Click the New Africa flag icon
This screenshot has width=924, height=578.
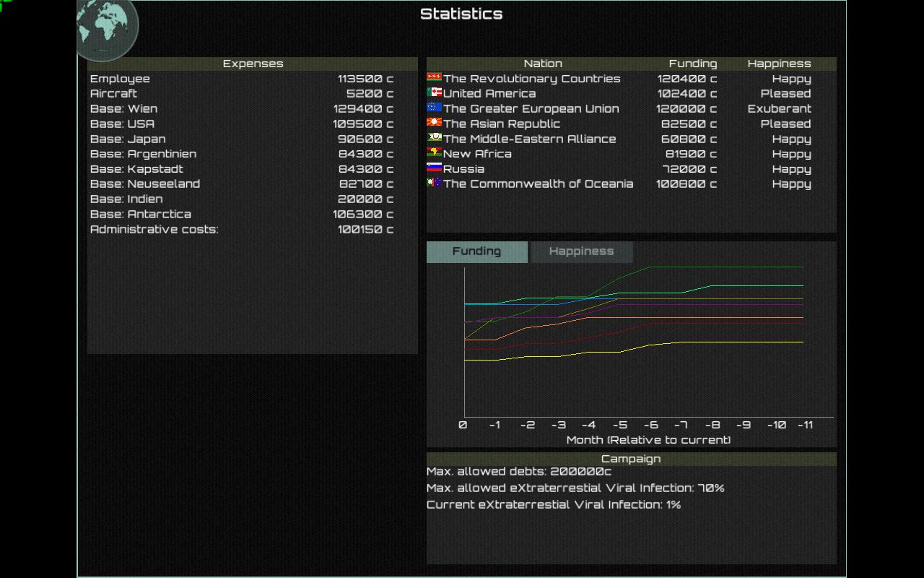pos(434,153)
